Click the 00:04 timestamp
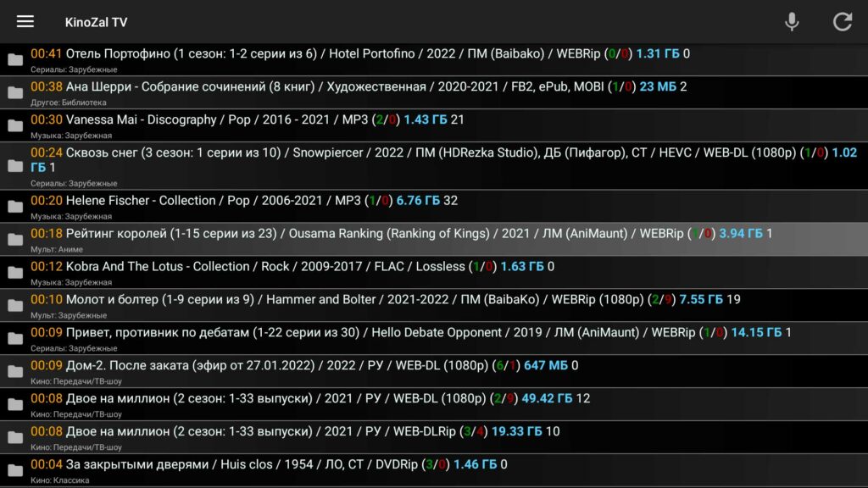Image resolution: width=868 pixels, height=488 pixels. (x=47, y=465)
